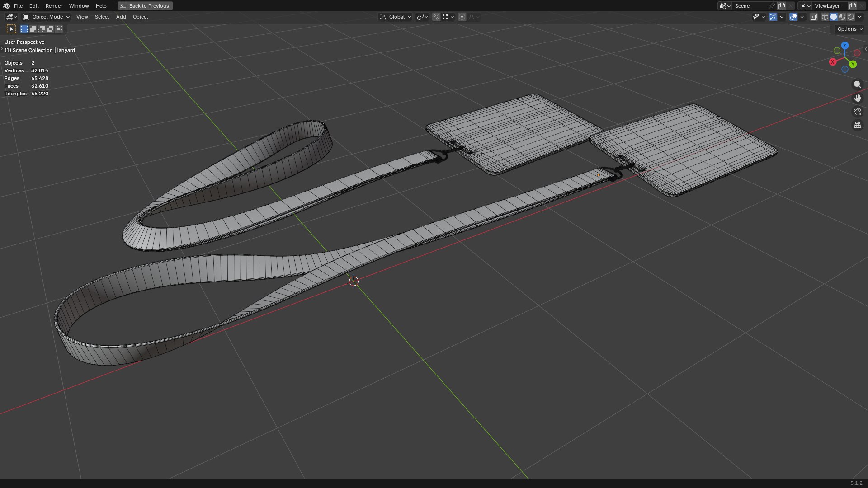Open the Window menu

[x=79, y=6]
